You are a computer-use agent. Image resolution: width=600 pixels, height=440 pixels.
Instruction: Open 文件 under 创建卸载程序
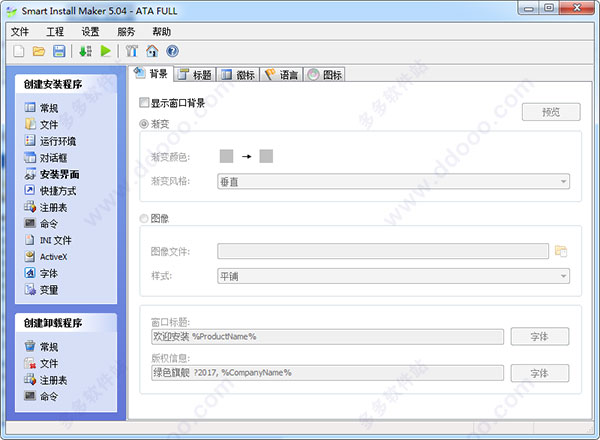pyautogui.click(x=41, y=363)
